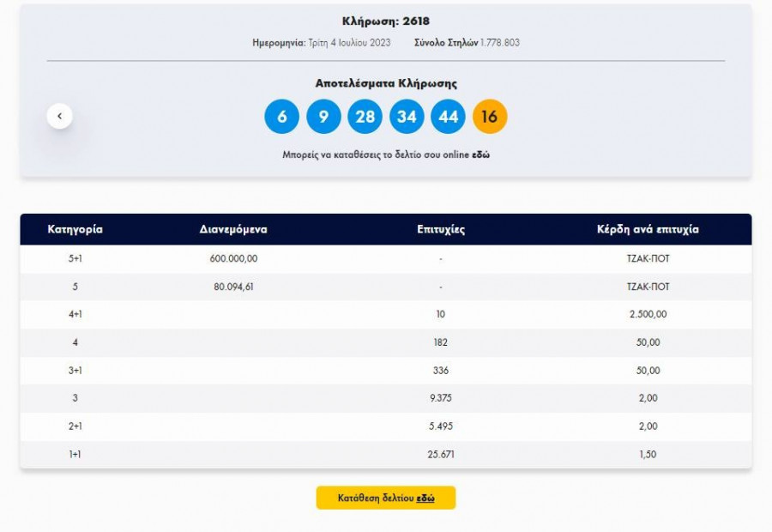
Task: Click the Διανεμόμενα column header
Action: coord(233,229)
